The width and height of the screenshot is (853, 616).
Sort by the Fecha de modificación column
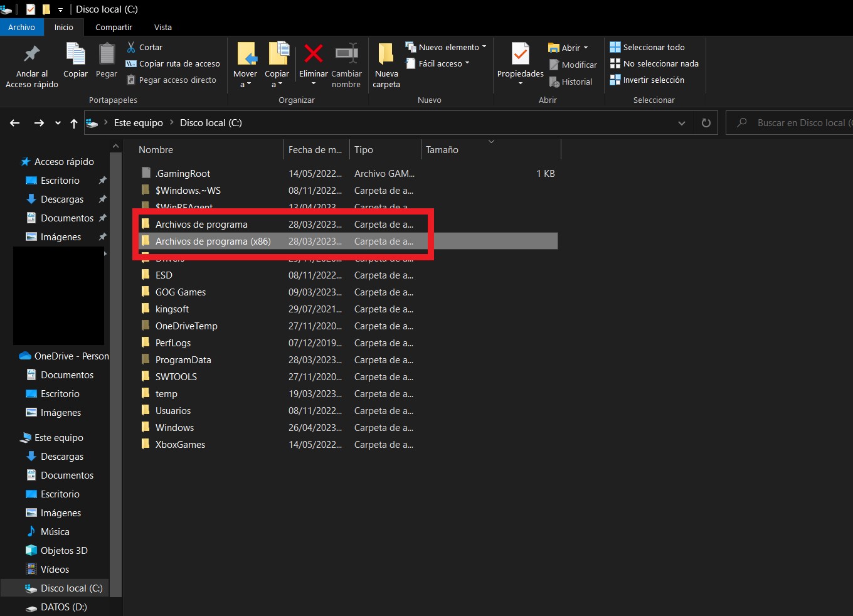click(316, 149)
